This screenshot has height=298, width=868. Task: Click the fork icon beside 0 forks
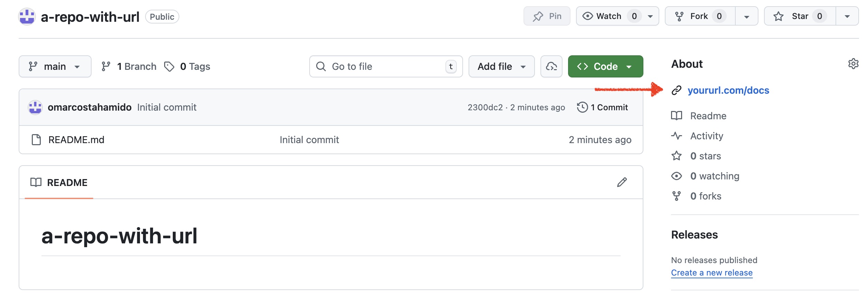point(677,196)
